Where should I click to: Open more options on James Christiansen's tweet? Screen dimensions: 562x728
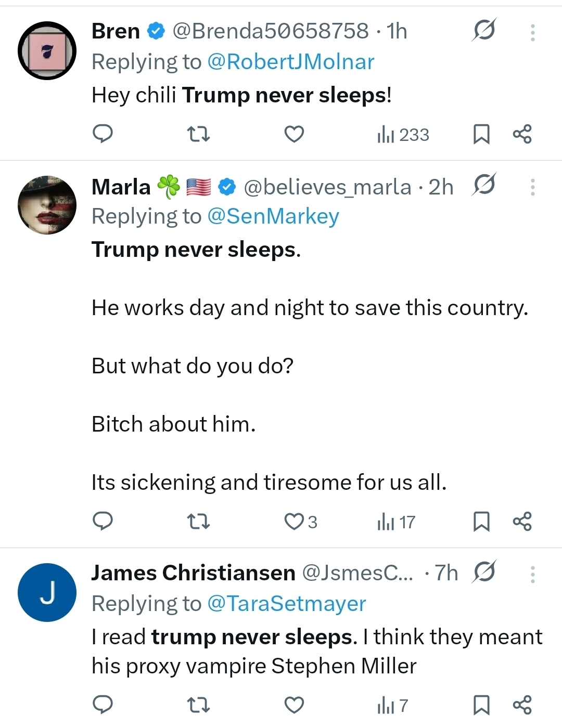(532, 574)
